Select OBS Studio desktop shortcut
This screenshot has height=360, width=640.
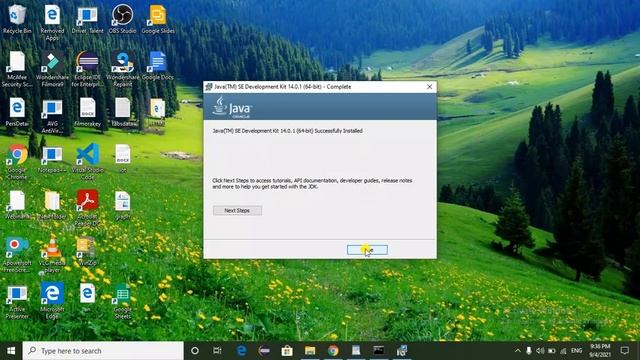[122, 20]
